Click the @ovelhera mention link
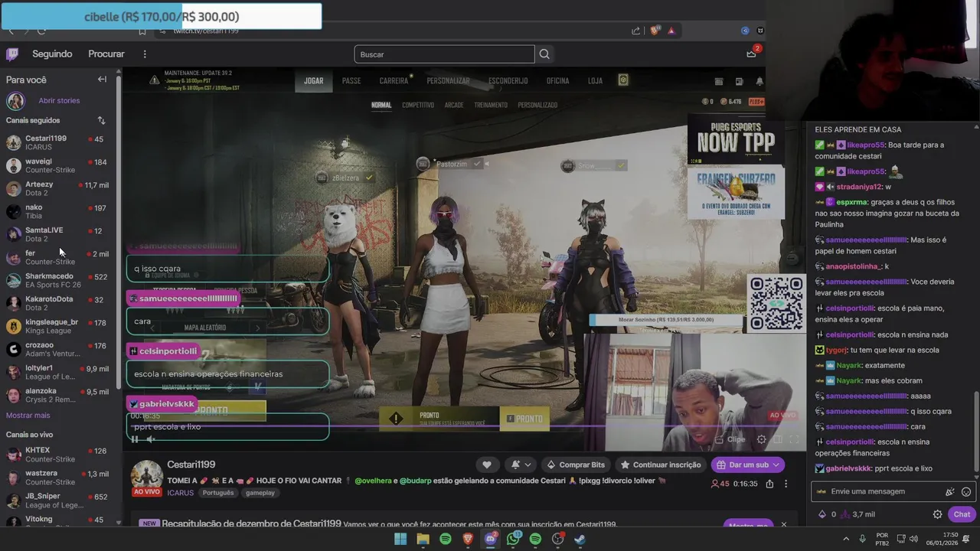Image resolution: width=980 pixels, height=551 pixels. [x=374, y=481]
